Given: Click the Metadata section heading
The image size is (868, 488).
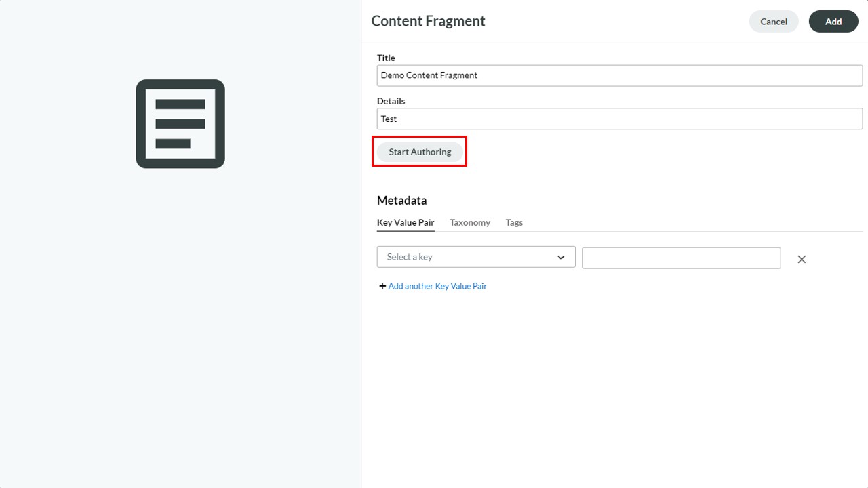Looking at the screenshot, I should 402,201.
